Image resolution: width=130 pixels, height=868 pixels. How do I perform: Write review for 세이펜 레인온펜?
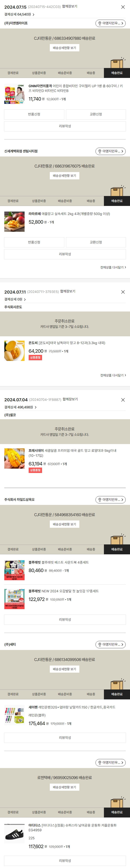65,738
